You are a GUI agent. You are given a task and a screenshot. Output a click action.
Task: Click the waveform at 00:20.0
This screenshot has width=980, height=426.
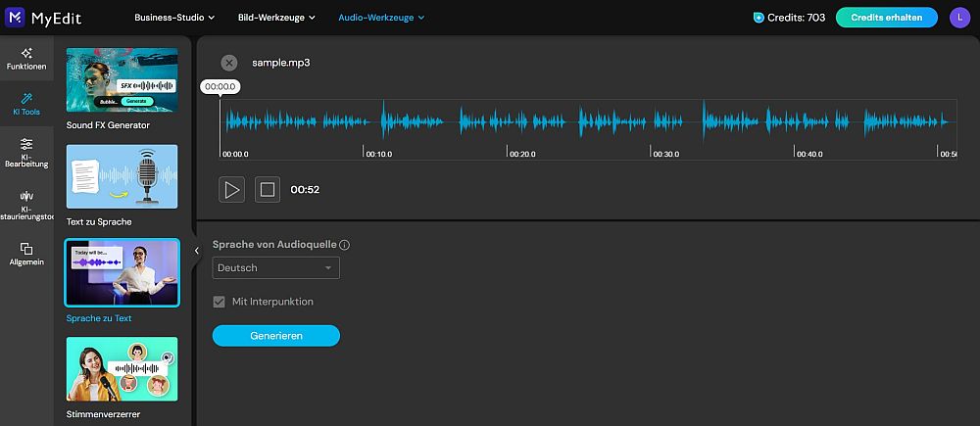pos(507,121)
